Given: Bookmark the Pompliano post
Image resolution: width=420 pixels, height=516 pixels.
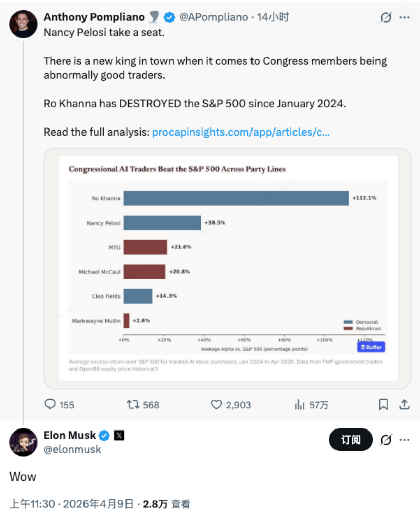Looking at the screenshot, I should tap(384, 404).
